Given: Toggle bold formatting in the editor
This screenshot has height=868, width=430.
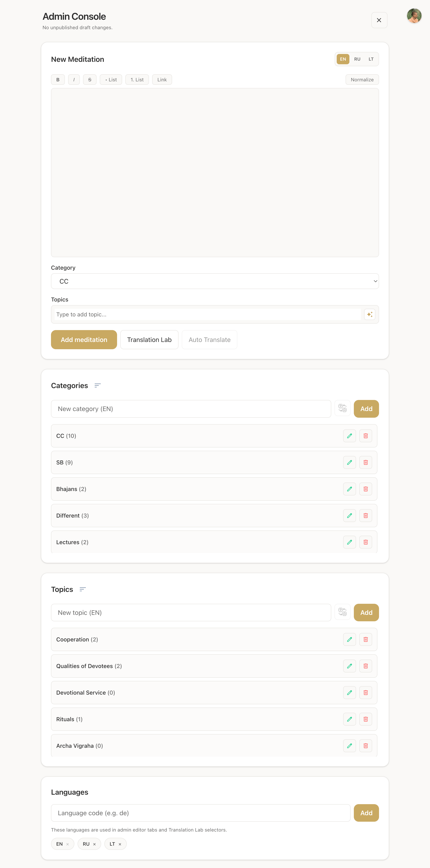Looking at the screenshot, I should pyautogui.click(x=58, y=80).
